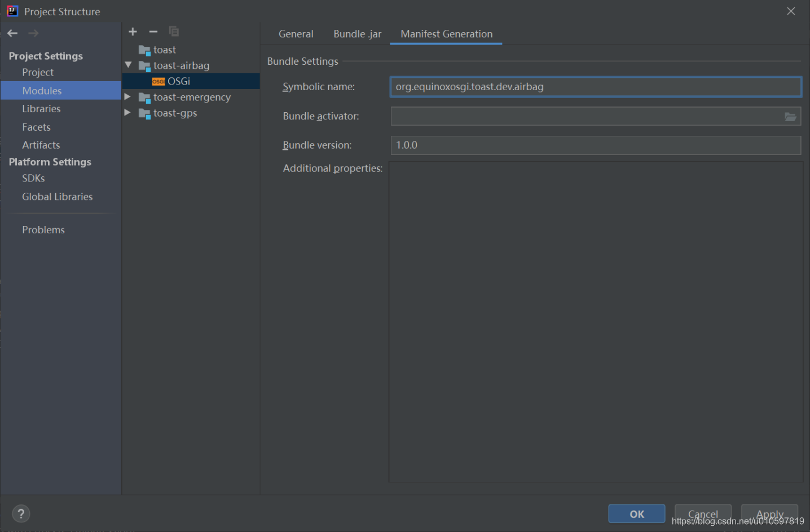Click the IntelliJ logo in title bar
810x532 pixels.
12,11
